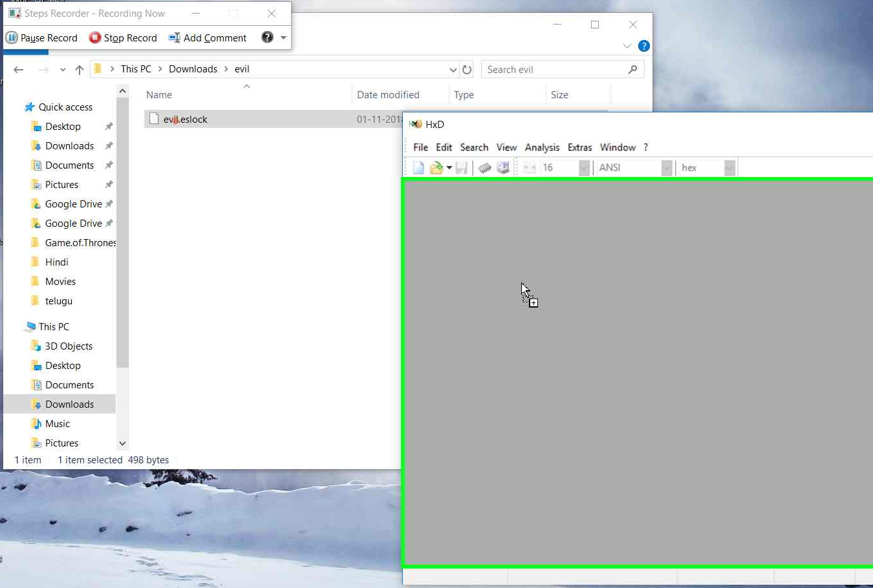The width and height of the screenshot is (873, 588).
Task: Pin the Pictures folder in Quick access
Action: pos(109,184)
